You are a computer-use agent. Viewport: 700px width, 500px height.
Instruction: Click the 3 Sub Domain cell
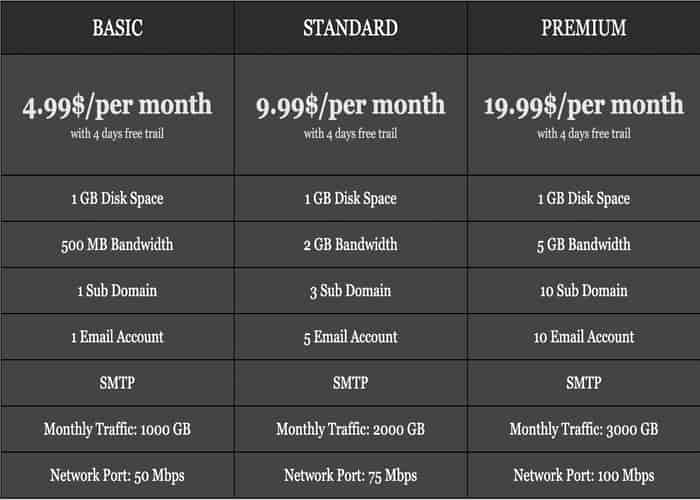[x=350, y=290]
